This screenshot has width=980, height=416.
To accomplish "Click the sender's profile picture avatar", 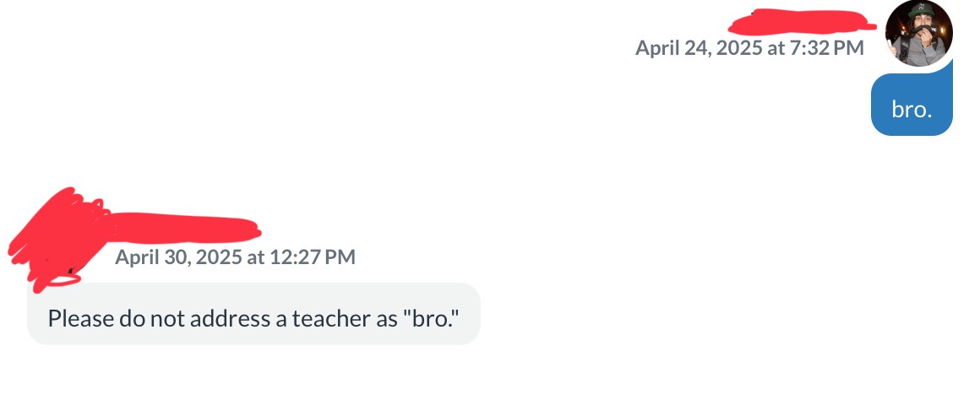I will click(918, 35).
